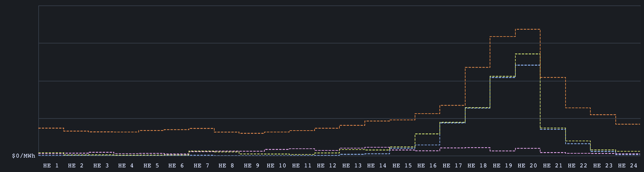
Task: Click orange line segment at HE 24
Action: pyautogui.click(x=628, y=124)
